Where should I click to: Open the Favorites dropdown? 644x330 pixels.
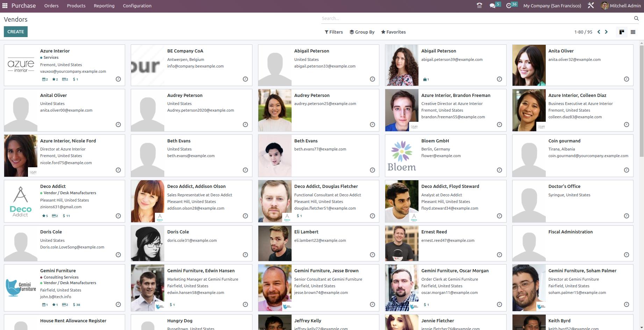[x=393, y=32]
